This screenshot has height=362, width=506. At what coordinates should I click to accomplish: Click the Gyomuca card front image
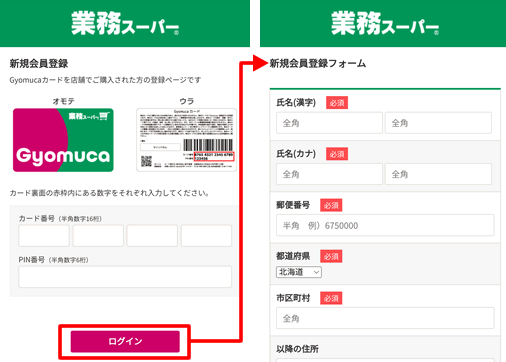[x=63, y=140]
